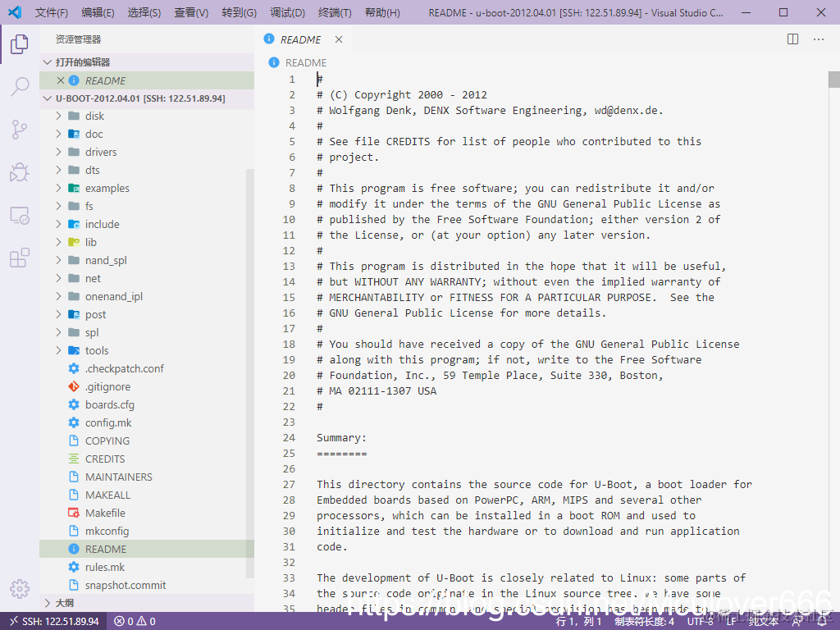Viewport: 840px width, 630px height.
Task: Open the Go (转到) menu
Action: coord(239,12)
